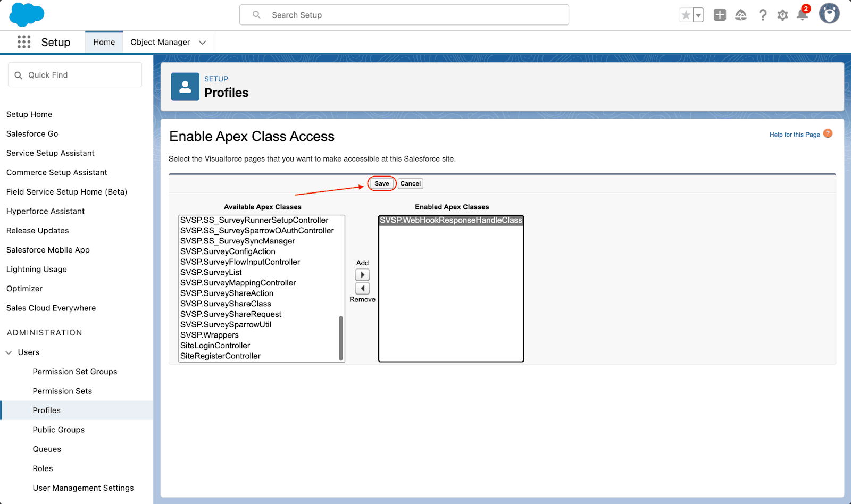Click the Add arrow button
Image resolution: width=851 pixels, height=504 pixels.
[x=362, y=275]
